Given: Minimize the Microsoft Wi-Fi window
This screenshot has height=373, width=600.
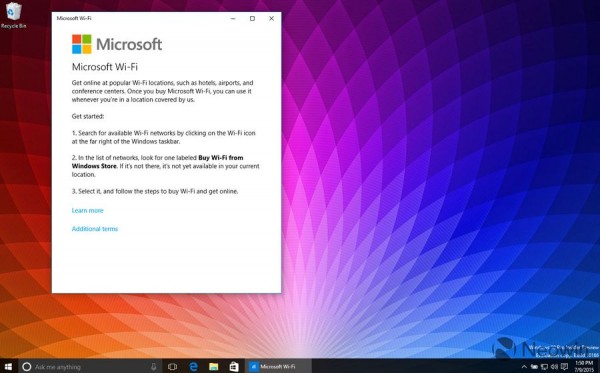Looking at the screenshot, I should coord(233,18).
